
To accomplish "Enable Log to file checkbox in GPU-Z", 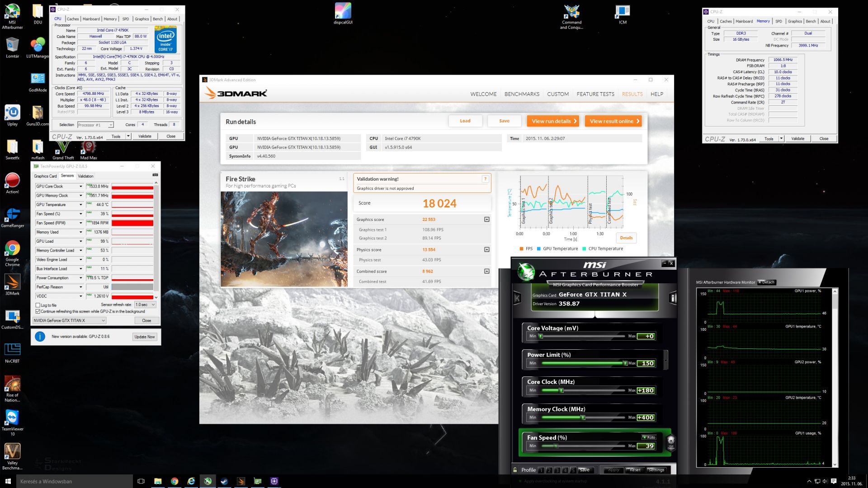I will [x=38, y=305].
